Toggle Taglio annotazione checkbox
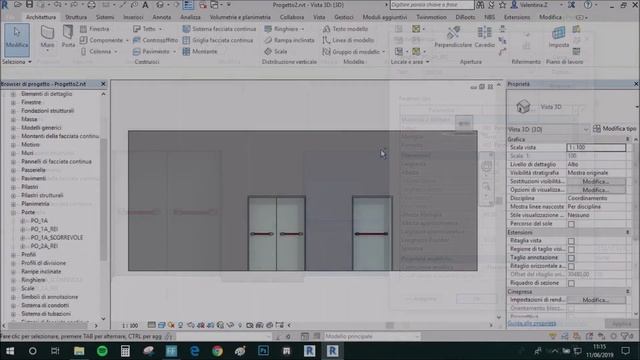 point(571,258)
